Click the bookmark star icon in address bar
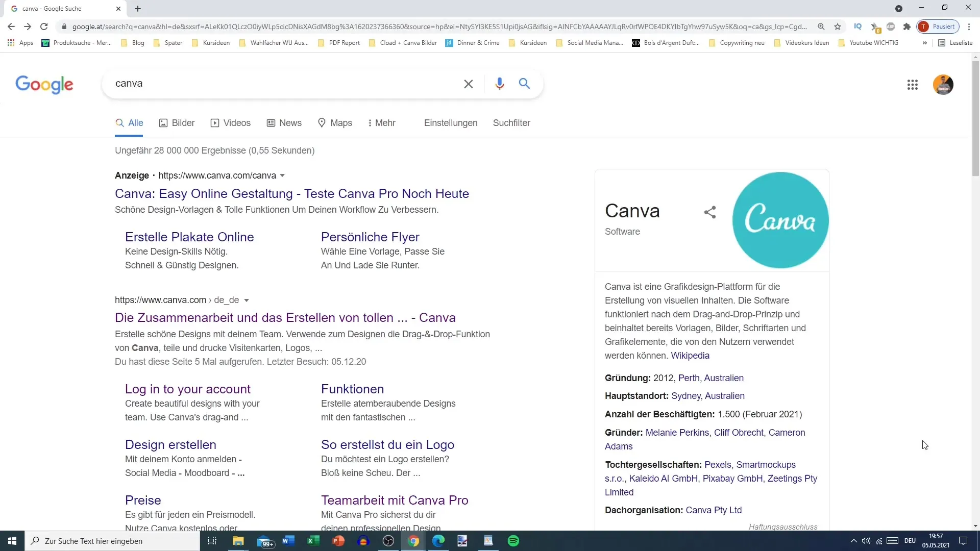The image size is (980, 551). (837, 27)
